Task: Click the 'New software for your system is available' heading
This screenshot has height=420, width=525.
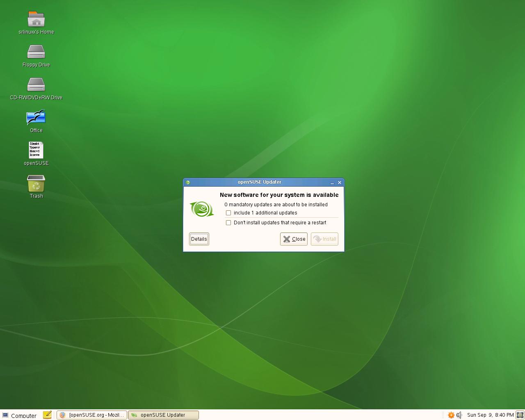Action: pos(279,195)
